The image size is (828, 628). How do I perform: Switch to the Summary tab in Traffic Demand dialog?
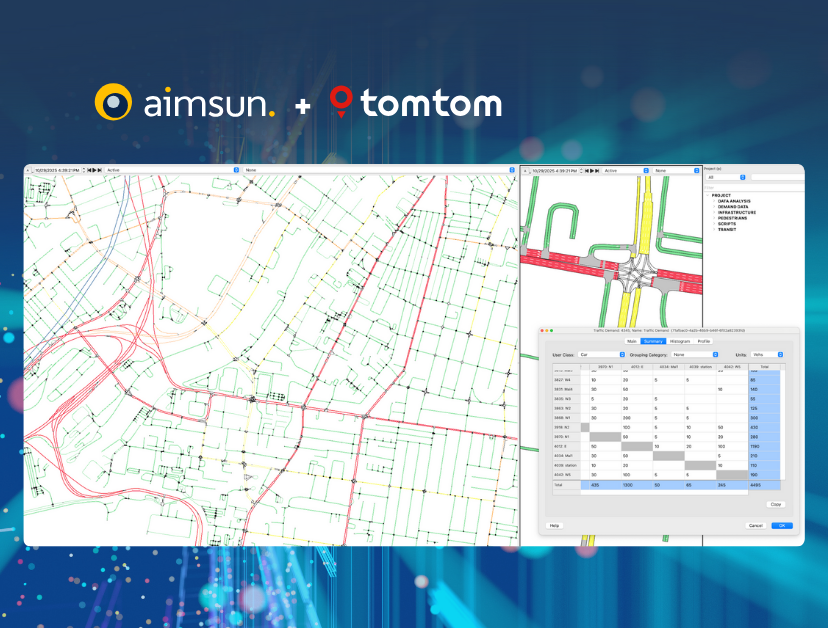point(653,341)
